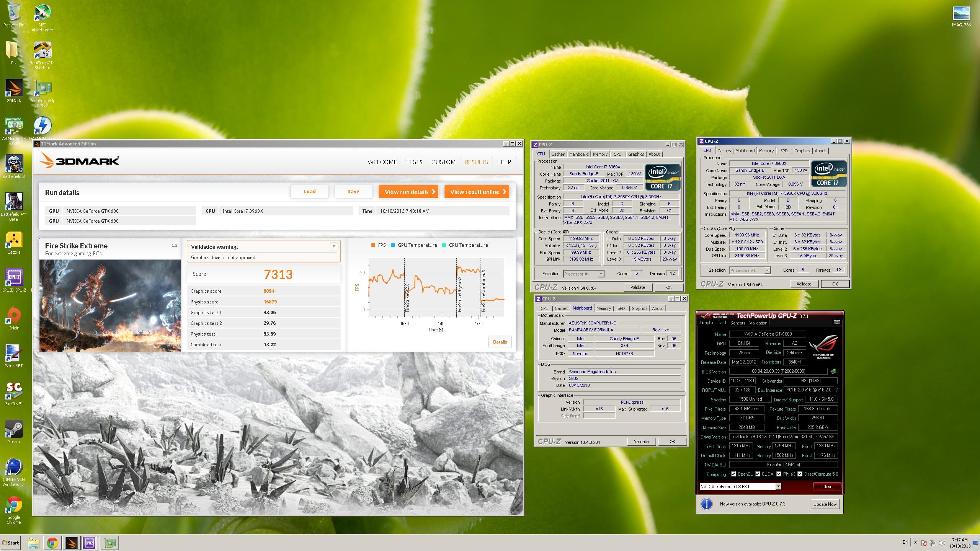Select the Pix folder on the desktop

(14, 53)
